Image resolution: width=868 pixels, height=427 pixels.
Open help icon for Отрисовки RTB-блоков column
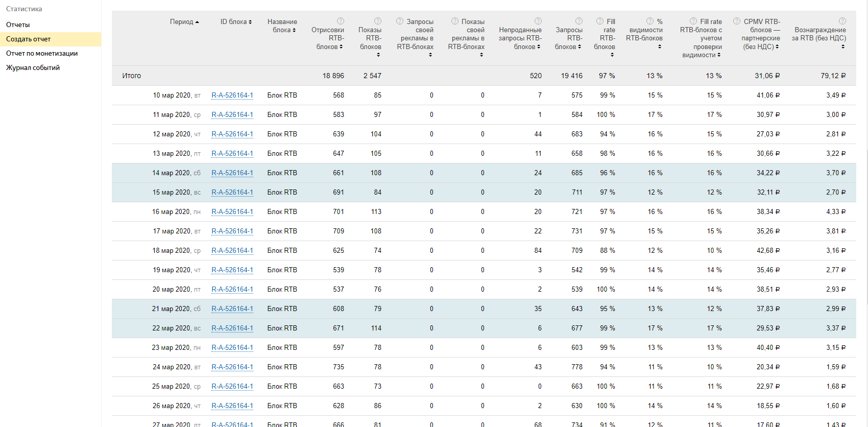pyautogui.click(x=341, y=21)
